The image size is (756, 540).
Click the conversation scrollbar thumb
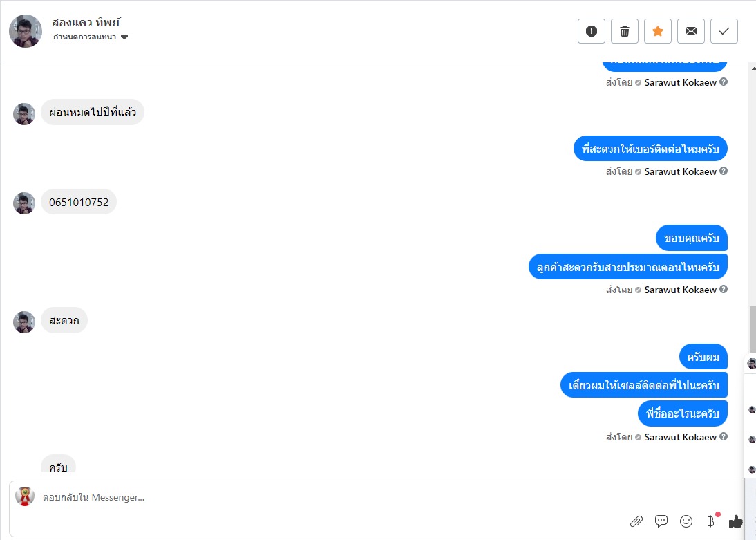click(752, 328)
